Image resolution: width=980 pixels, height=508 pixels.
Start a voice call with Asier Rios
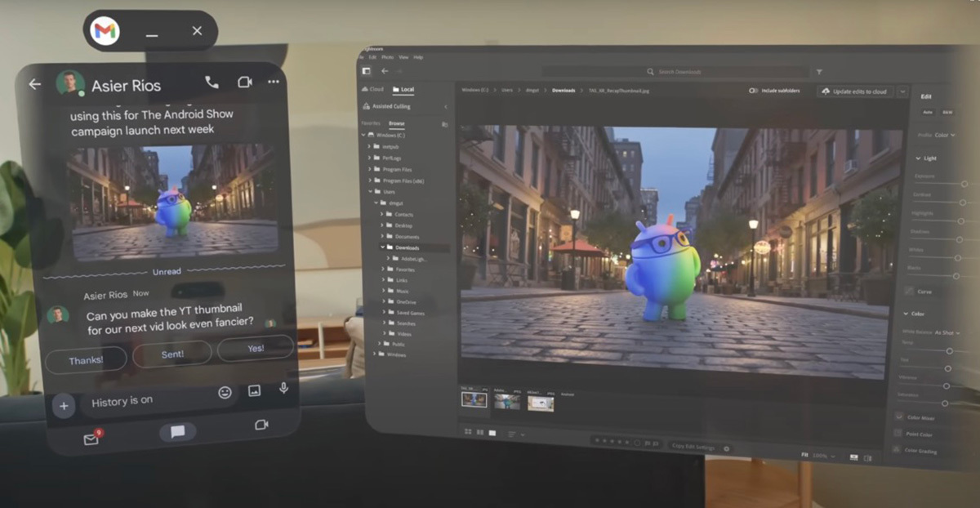point(212,82)
